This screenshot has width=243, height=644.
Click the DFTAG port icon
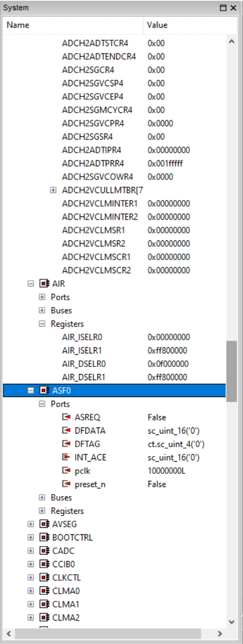[66, 444]
